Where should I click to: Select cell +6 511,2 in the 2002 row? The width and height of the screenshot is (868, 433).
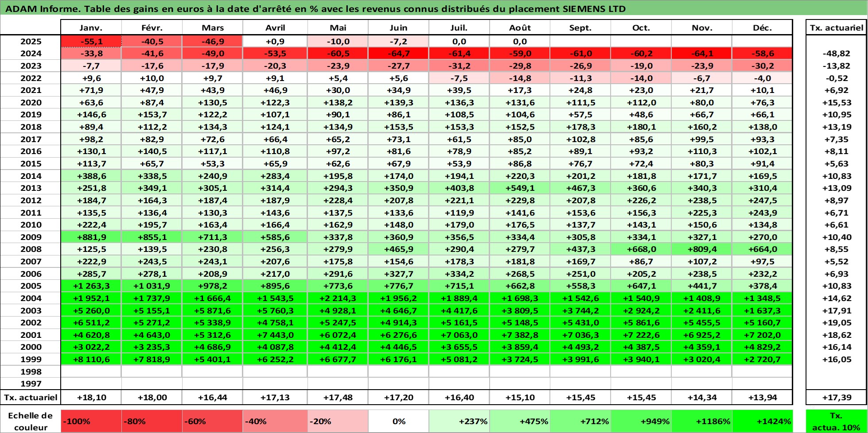[x=91, y=323]
